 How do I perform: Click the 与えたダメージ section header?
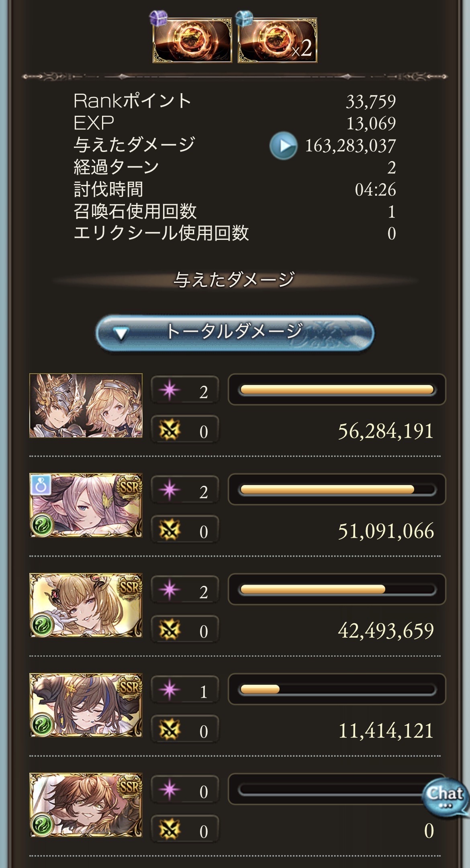click(235, 280)
